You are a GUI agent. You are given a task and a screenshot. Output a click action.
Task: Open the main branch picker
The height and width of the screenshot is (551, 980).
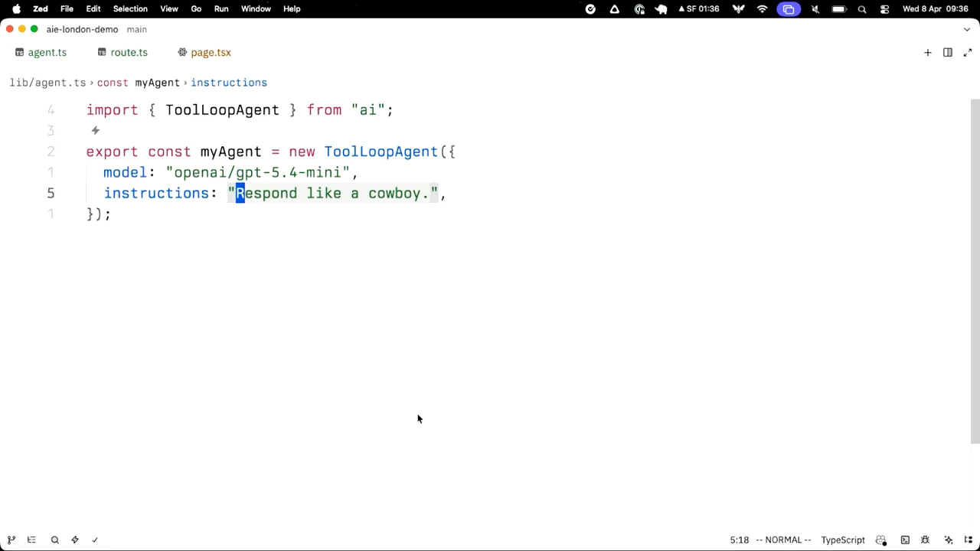[x=136, y=29]
